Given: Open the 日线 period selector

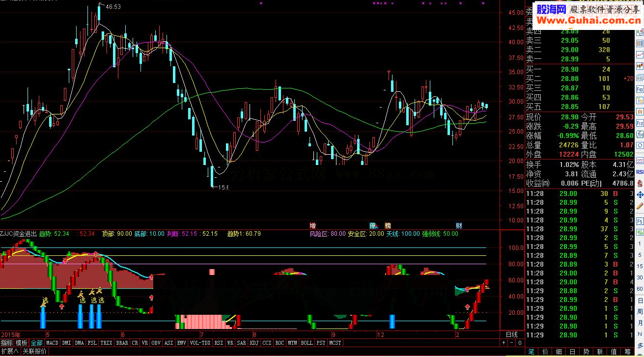Looking at the screenshot, I should 511,335.
